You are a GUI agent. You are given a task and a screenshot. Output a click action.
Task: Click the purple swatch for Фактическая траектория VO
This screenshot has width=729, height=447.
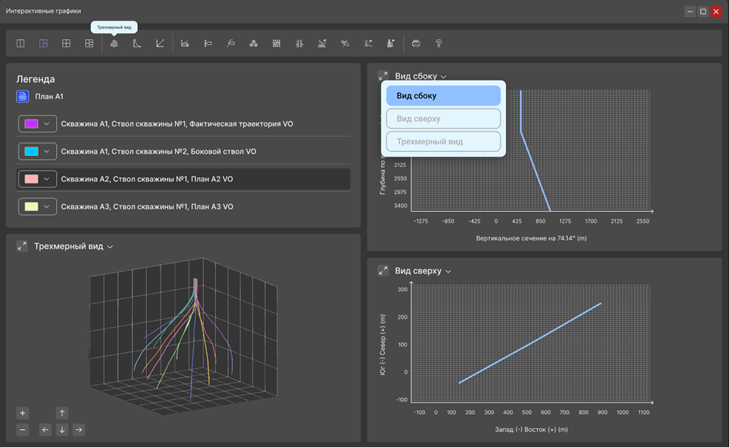pos(31,124)
